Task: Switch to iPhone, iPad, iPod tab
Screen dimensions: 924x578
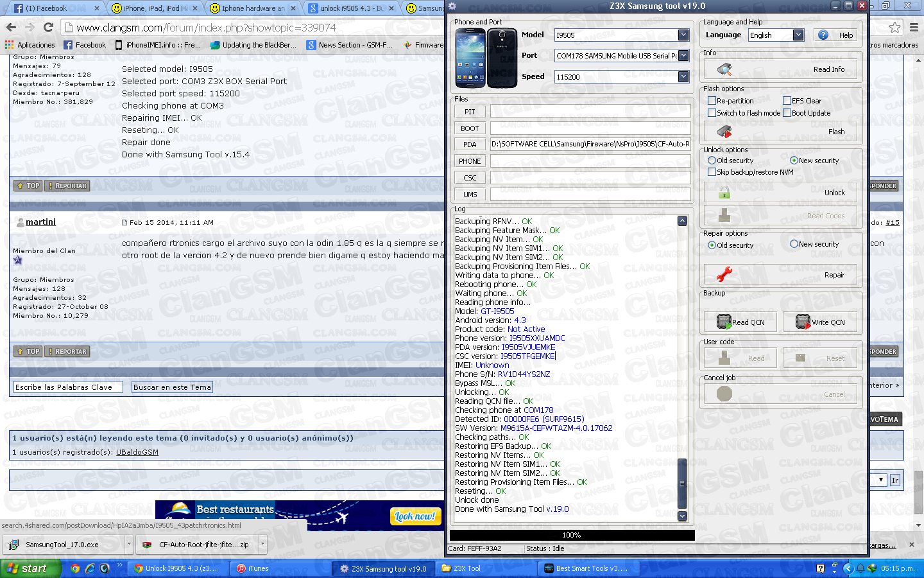Action: click(155, 8)
